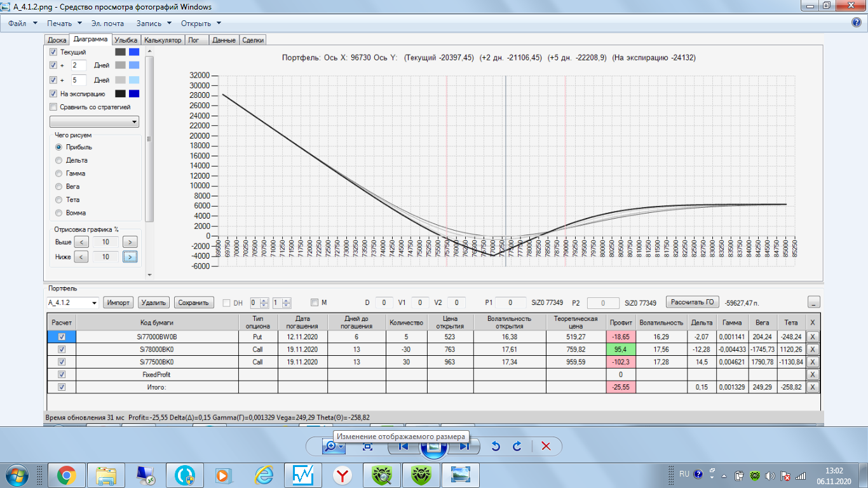Delete the photo with the red X

point(546,447)
